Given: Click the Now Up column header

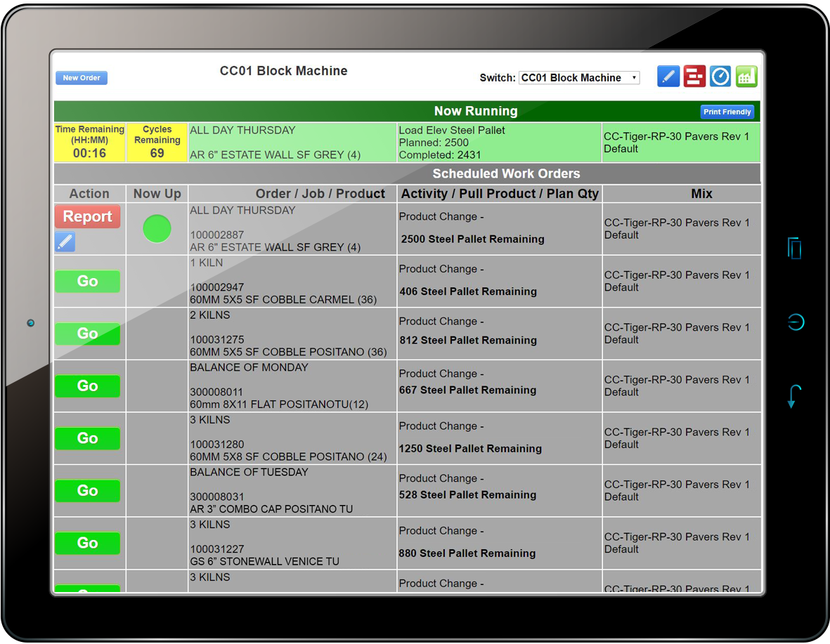Looking at the screenshot, I should (x=157, y=194).
